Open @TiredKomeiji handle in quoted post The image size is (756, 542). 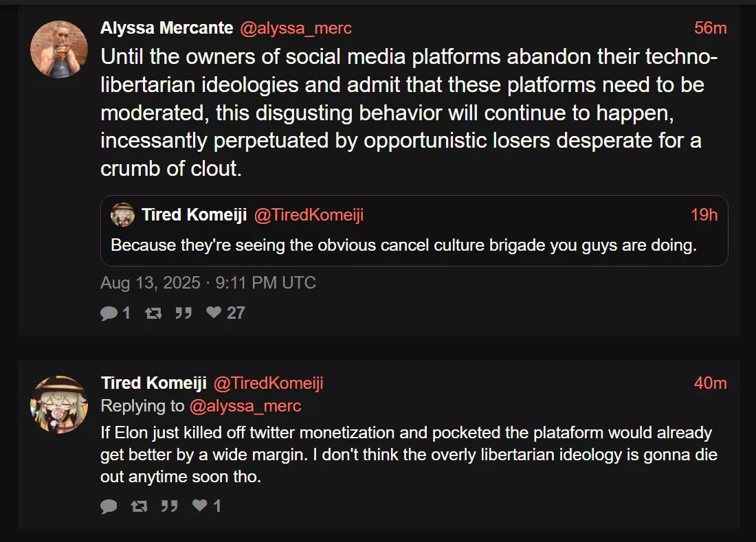[x=309, y=215]
